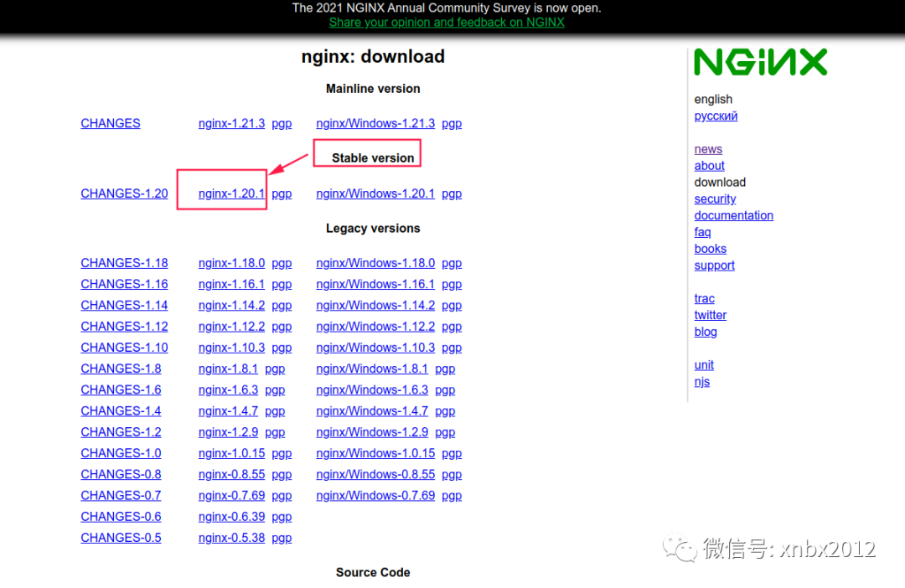Open CHANGES-1.18 link
Viewport: 905px width, 588px height.
(124, 263)
